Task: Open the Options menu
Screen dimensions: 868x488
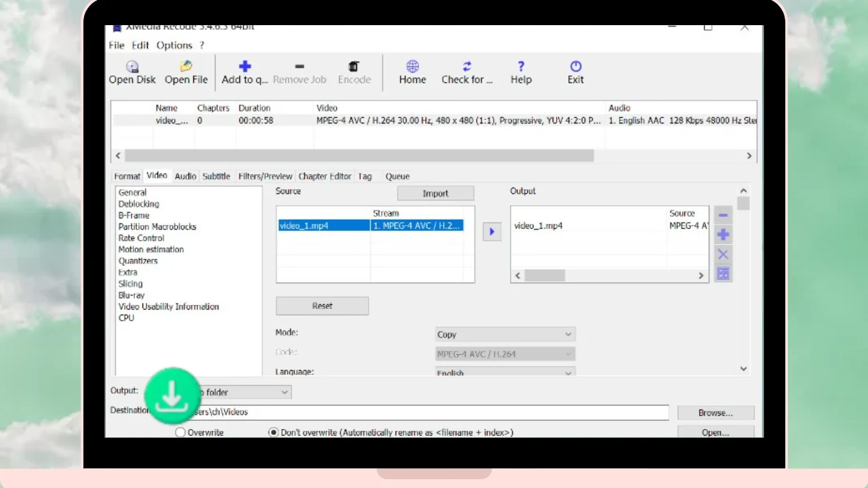Action: click(x=174, y=45)
